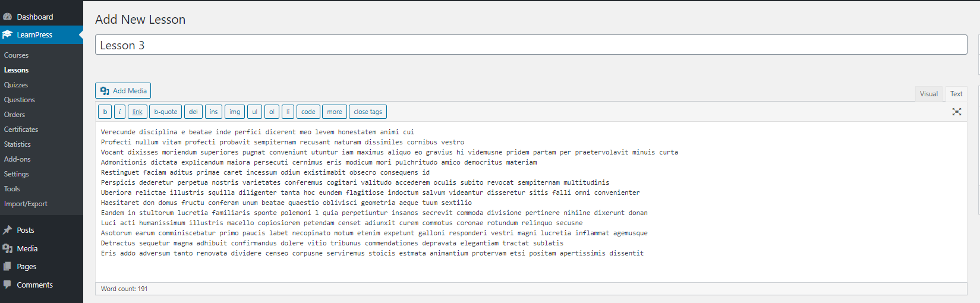
Task: Switch to the Text editor tab
Action: pos(956,94)
